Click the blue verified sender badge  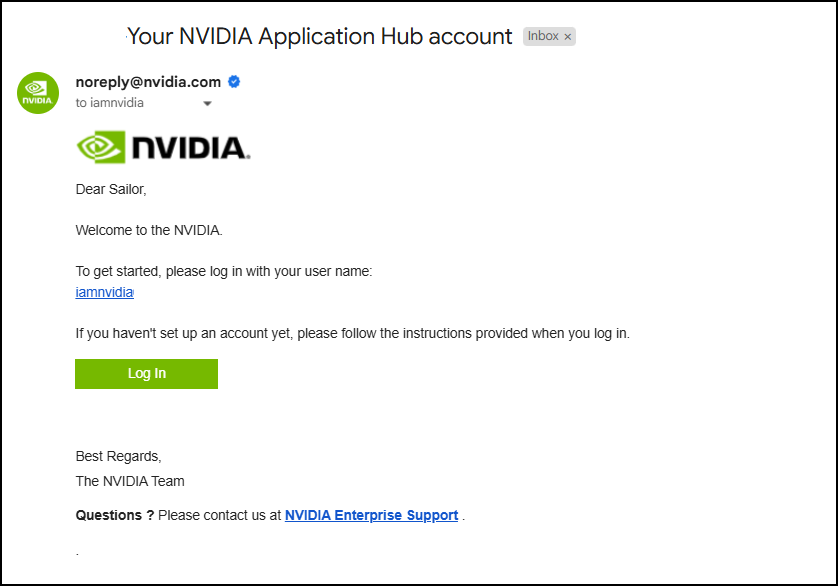(x=234, y=82)
